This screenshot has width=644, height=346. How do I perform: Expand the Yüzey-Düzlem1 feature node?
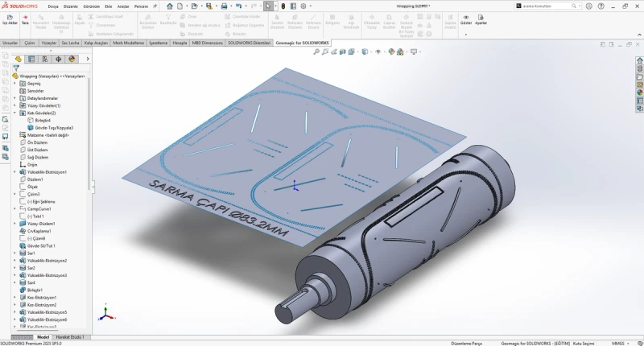[14, 224]
